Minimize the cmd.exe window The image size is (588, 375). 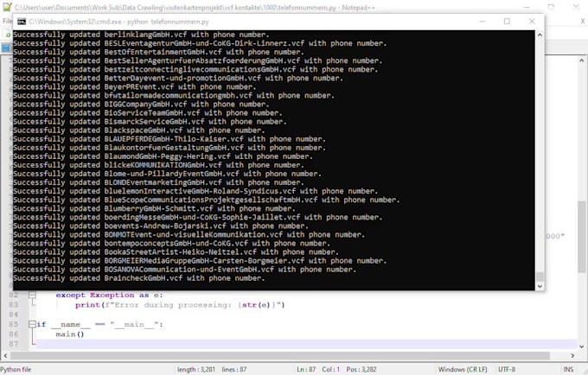(483, 22)
